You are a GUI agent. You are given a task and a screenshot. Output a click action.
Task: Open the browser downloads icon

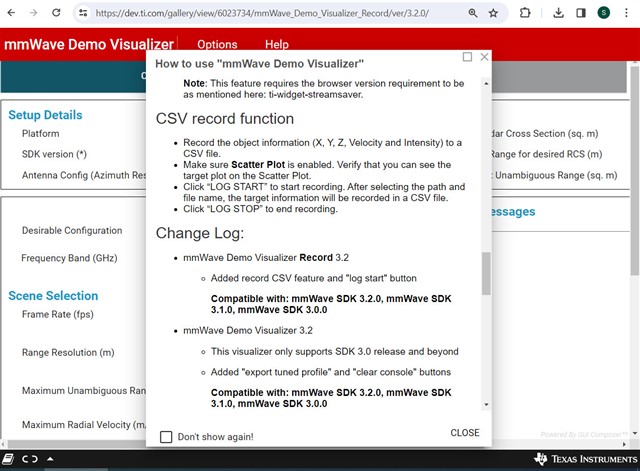(x=558, y=13)
